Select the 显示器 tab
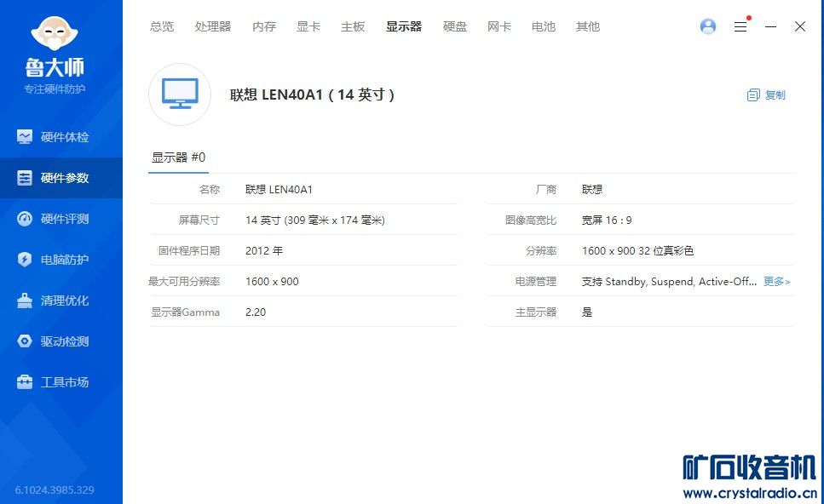Screen dimensions: 824x504 404,26
